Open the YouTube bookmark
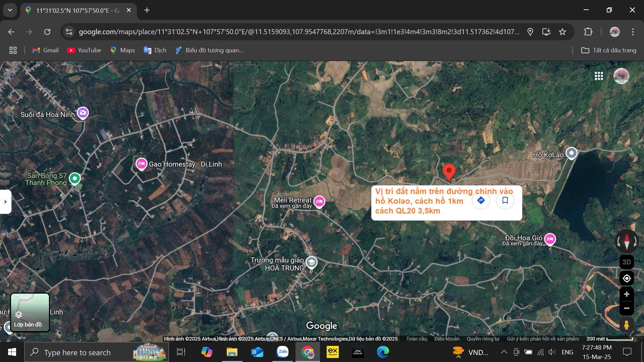Screen dimensions: 644x362 click(84, 50)
